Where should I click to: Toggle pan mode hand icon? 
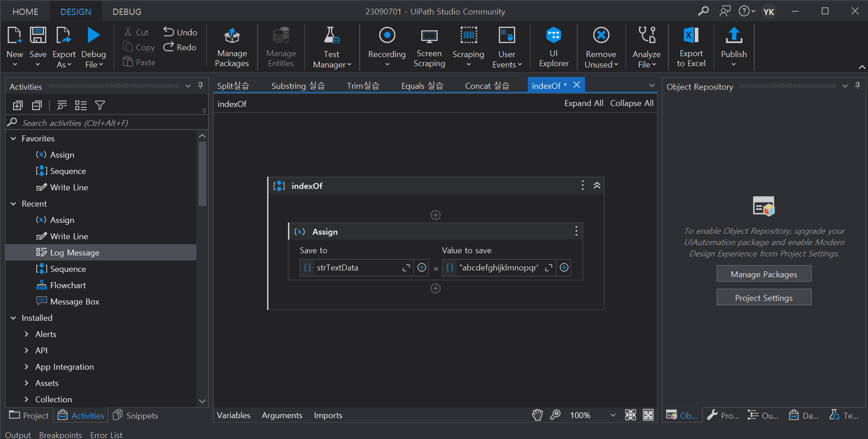[537, 415]
